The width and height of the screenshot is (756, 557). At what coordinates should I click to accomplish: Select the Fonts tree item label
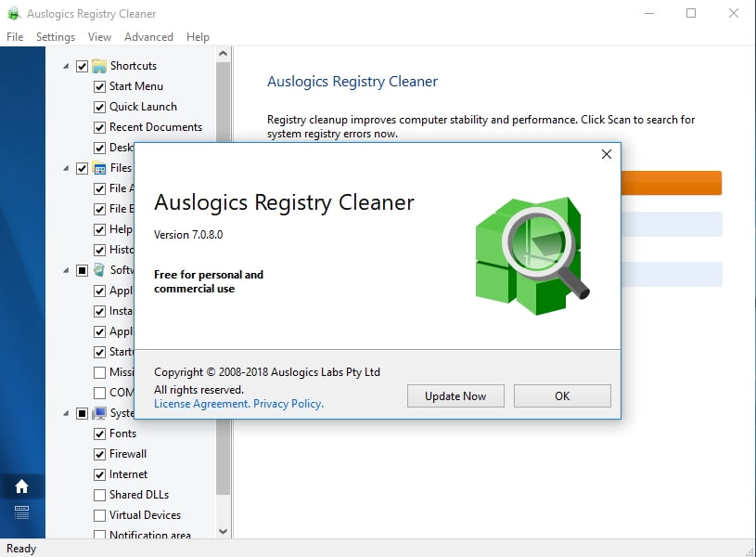123,434
